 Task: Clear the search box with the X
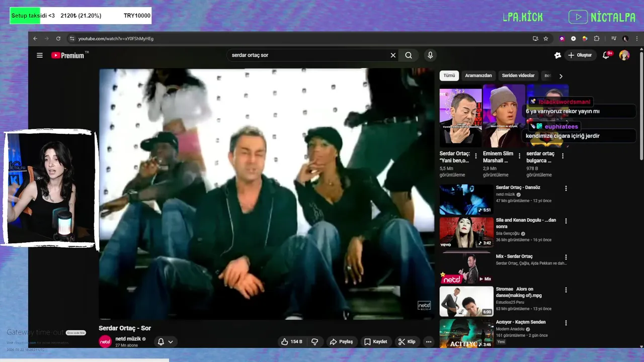[393, 55]
